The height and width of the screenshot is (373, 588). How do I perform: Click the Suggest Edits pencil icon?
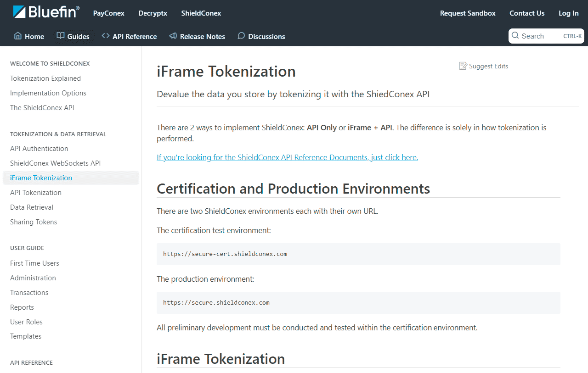pos(463,66)
